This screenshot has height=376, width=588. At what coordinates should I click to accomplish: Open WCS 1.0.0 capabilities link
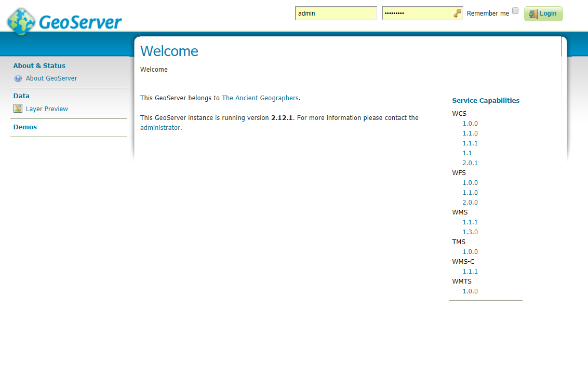pyautogui.click(x=470, y=123)
